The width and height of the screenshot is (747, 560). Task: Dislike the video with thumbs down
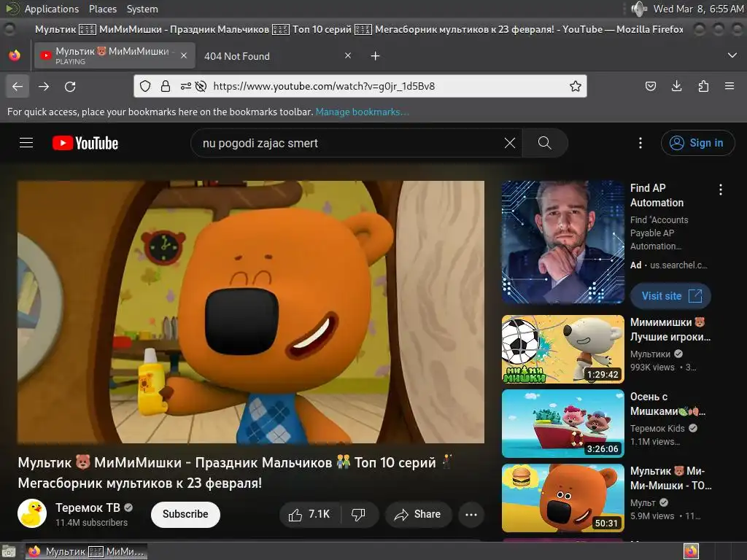pyautogui.click(x=358, y=514)
